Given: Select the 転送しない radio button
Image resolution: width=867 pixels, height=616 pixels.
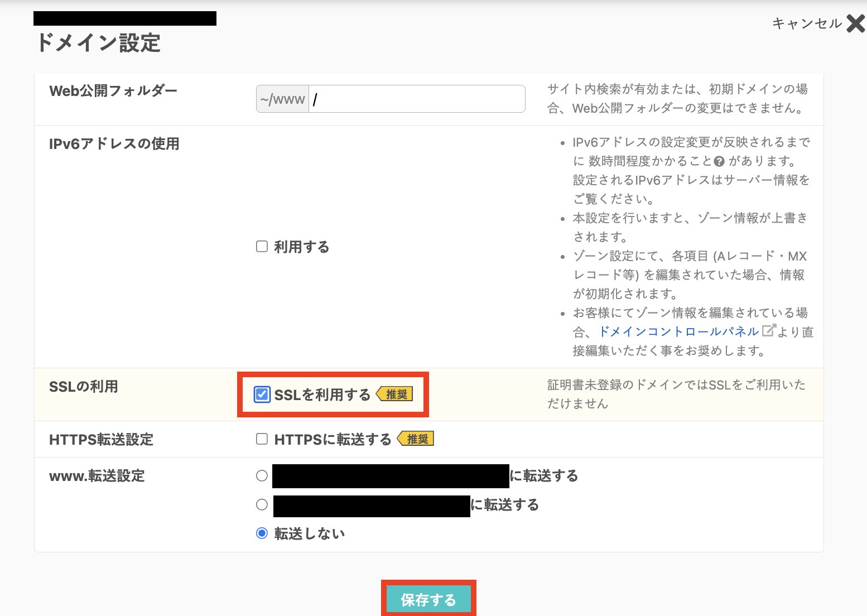Looking at the screenshot, I should point(262,533).
